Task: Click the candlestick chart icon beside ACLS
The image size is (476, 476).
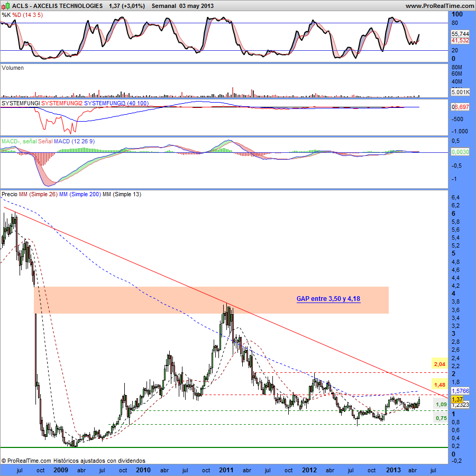Action: pyautogui.click(x=6, y=6)
